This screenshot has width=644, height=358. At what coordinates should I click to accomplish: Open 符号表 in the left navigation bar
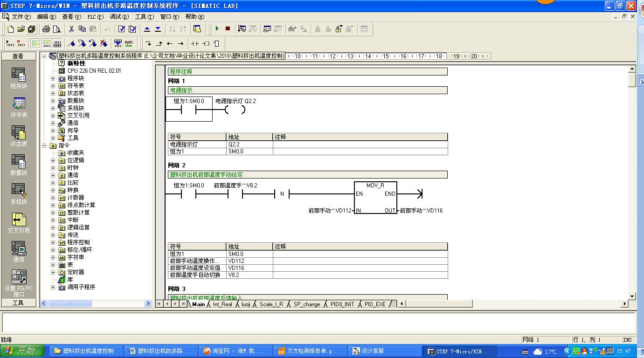pyautogui.click(x=19, y=107)
